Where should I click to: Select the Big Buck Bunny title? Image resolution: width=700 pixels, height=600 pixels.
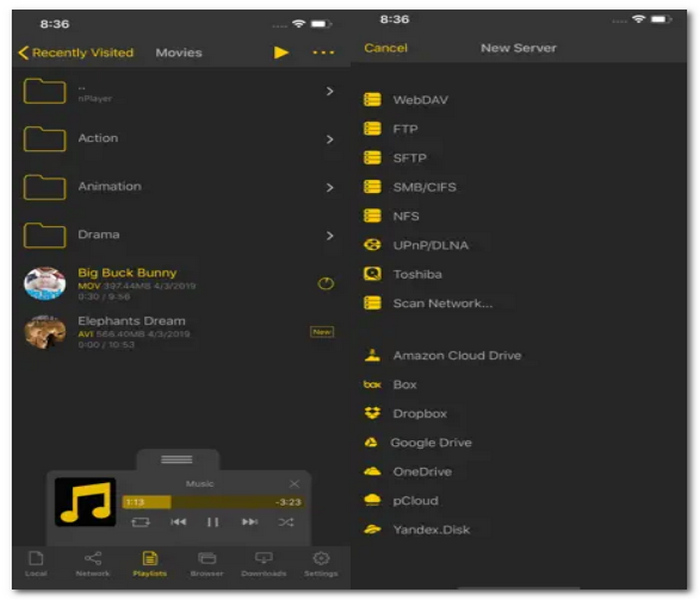click(127, 273)
